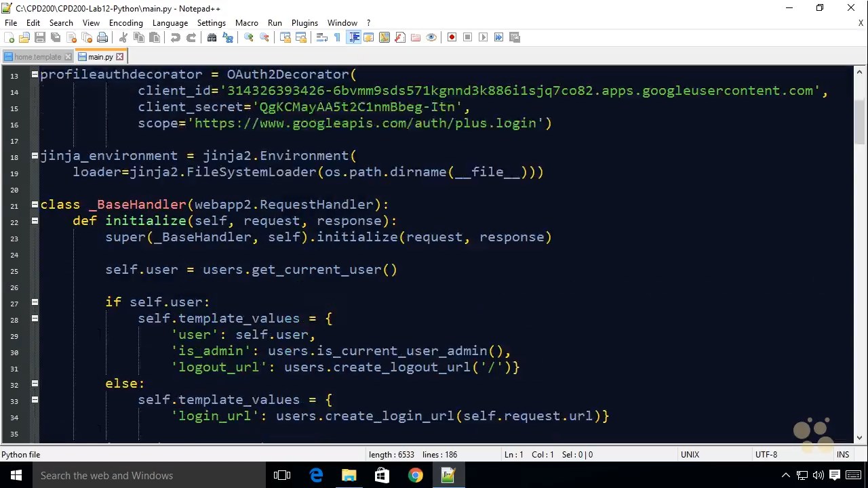868x488 pixels.
Task: Click the UTF-8 encoding status field
Action: 766,455
